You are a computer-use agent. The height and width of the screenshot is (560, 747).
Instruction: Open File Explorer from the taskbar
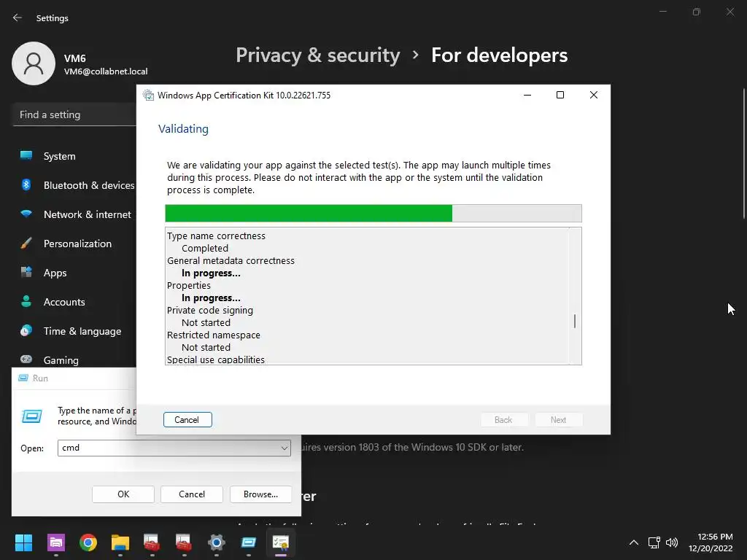click(x=120, y=542)
